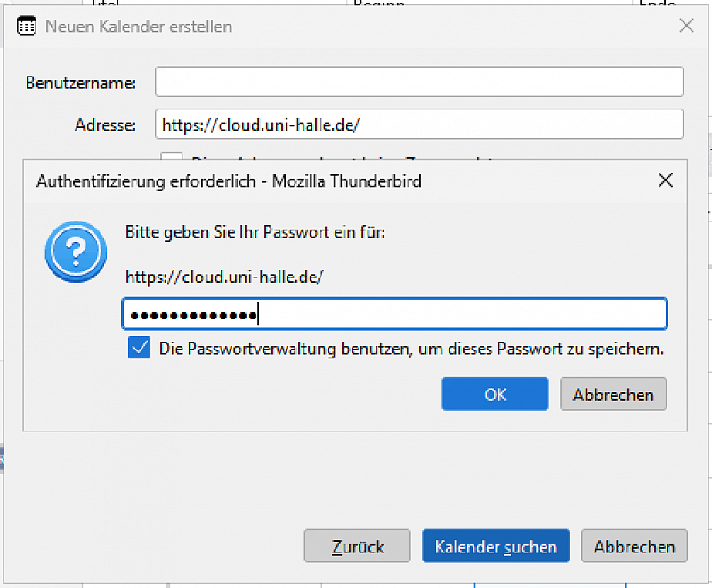Click Abbrechen in the authentication dialog
The image size is (712, 588).
(x=613, y=394)
